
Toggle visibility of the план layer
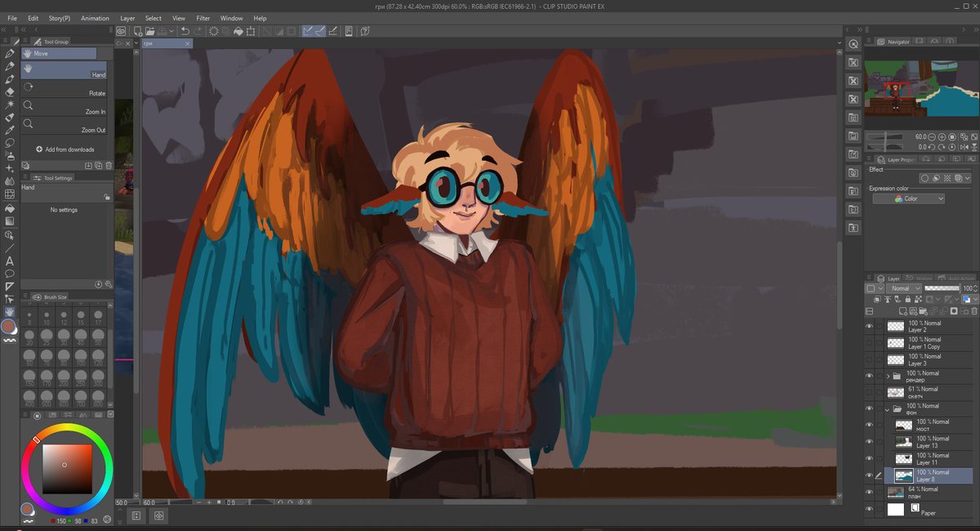pos(869,492)
